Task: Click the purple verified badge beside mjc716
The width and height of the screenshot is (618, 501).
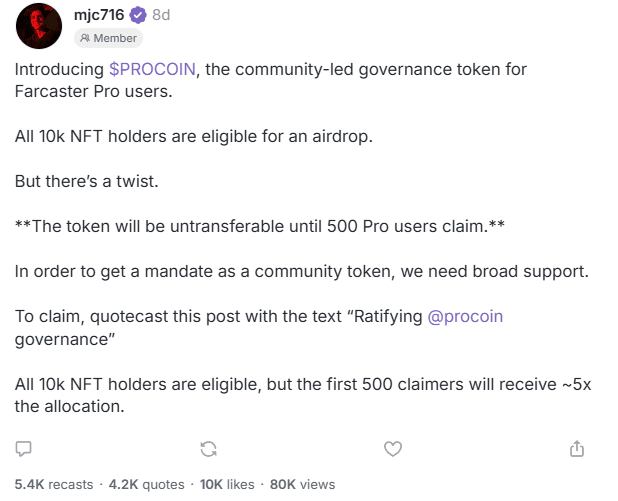Action: click(138, 15)
